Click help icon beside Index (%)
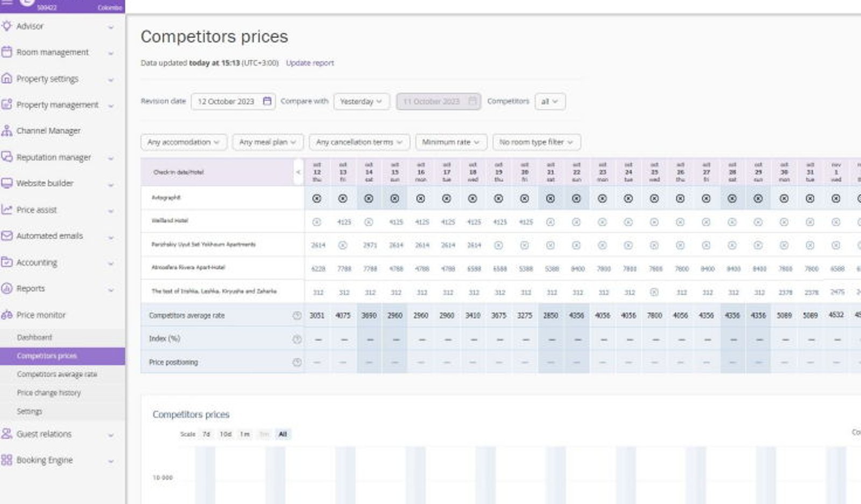This screenshot has height=504, width=861. tap(297, 339)
